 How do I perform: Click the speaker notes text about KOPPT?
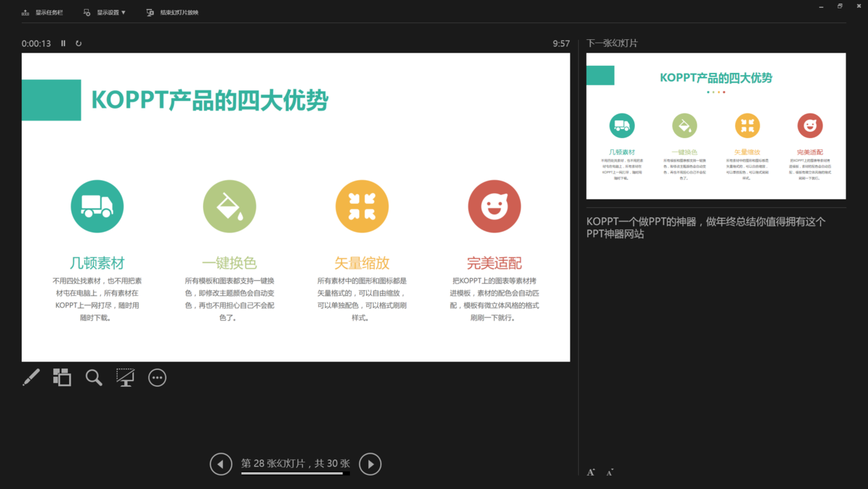[x=706, y=228]
